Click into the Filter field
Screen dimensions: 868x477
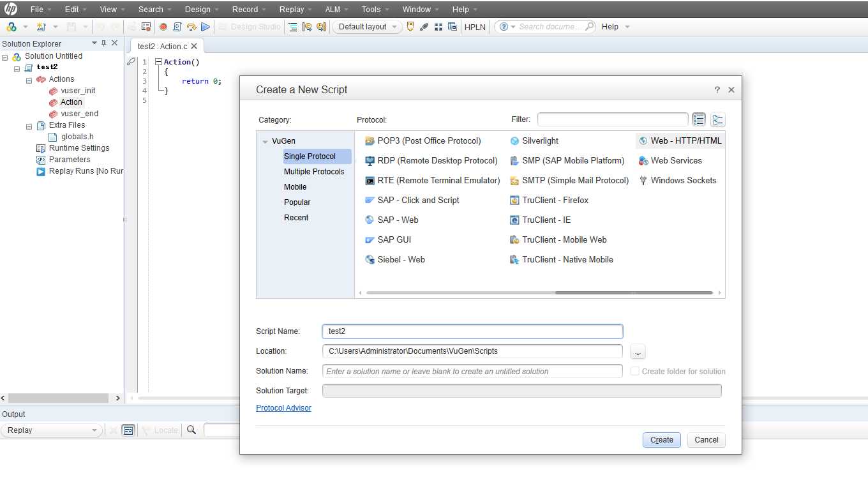[x=613, y=119]
